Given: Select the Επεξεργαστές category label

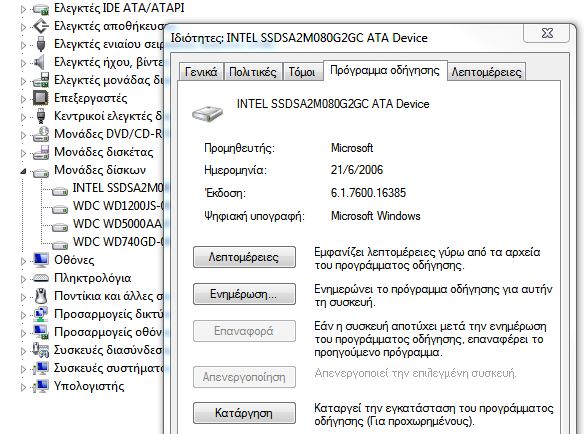Looking at the screenshot, I should [x=91, y=98].
